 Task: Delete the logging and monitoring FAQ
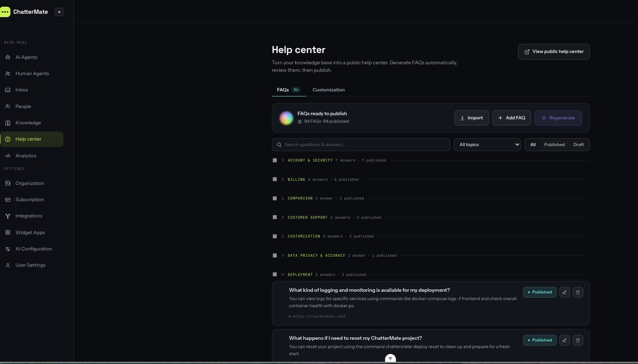[578, 292]
